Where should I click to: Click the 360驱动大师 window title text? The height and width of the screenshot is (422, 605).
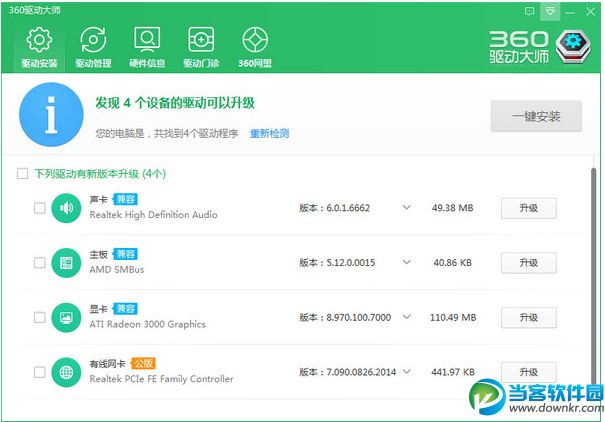(x=35, y=10)
